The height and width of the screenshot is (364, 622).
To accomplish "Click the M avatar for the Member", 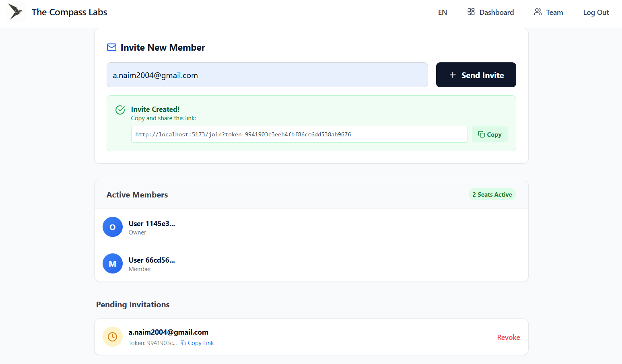I will click(113, 263).
